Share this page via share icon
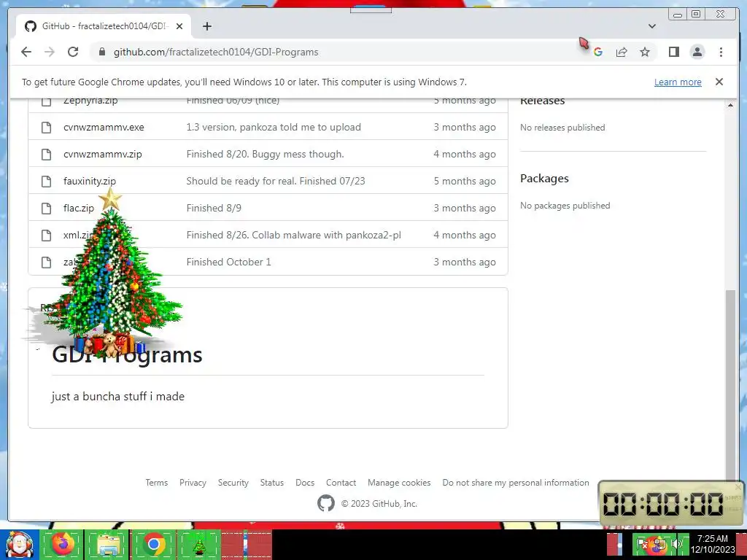 [622, 52]
